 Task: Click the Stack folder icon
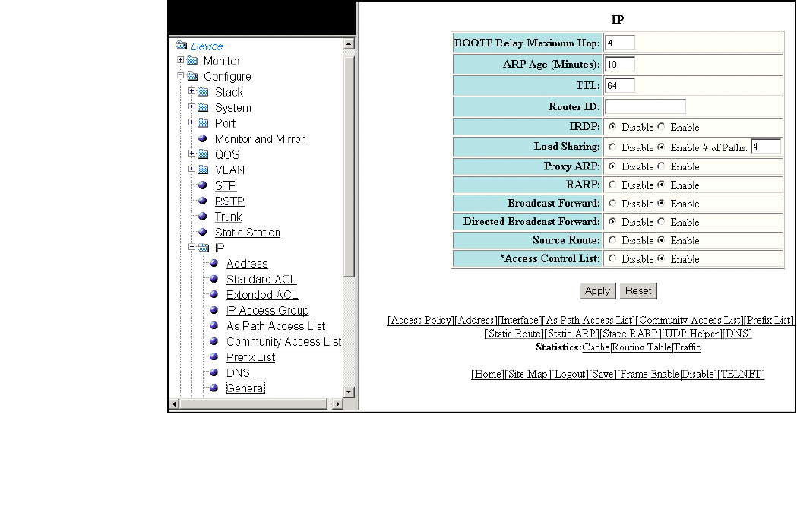coord(204,92)
